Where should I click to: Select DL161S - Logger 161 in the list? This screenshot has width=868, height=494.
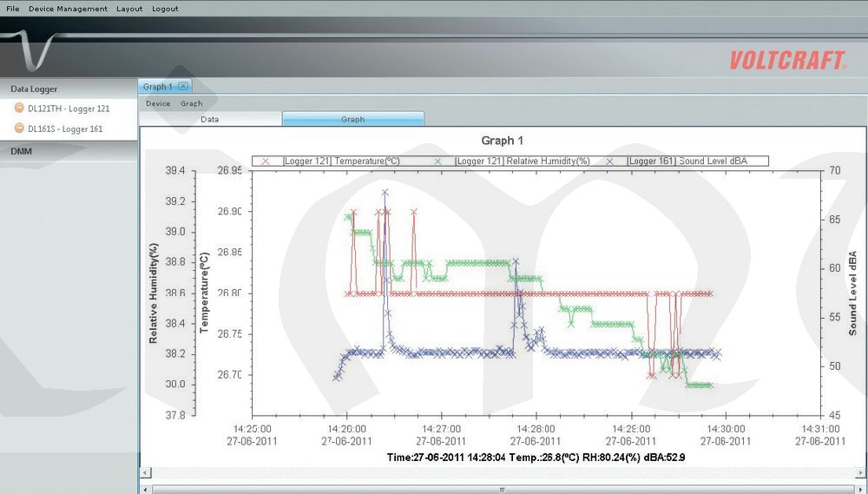click(x=65, y=128)
